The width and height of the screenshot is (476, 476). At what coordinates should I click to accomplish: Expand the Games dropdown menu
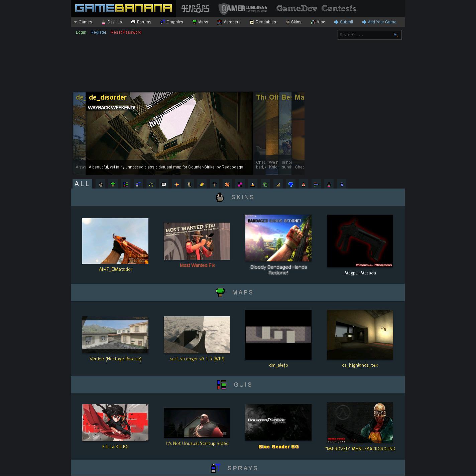pos(83,22)
